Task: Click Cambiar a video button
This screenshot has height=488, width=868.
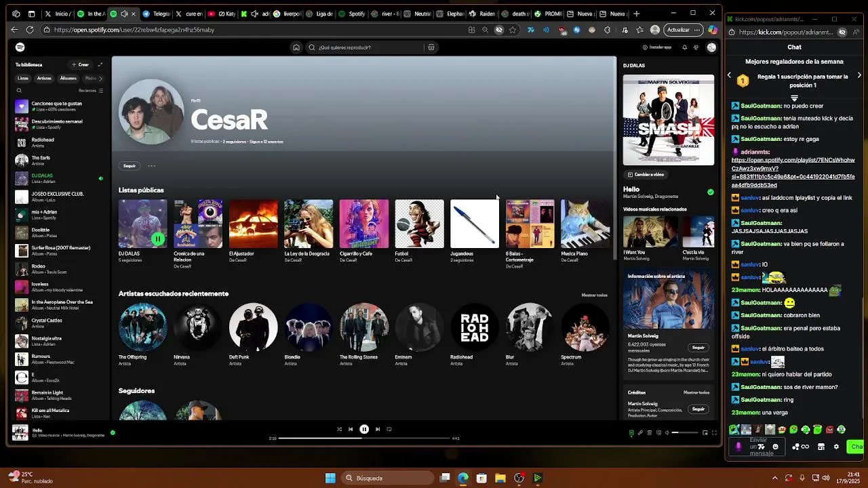Action: (x=646, y=174)
